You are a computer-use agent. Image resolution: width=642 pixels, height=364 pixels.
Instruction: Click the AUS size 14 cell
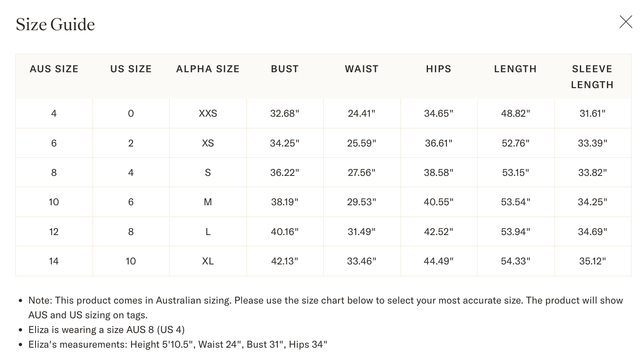pos(54,261)
